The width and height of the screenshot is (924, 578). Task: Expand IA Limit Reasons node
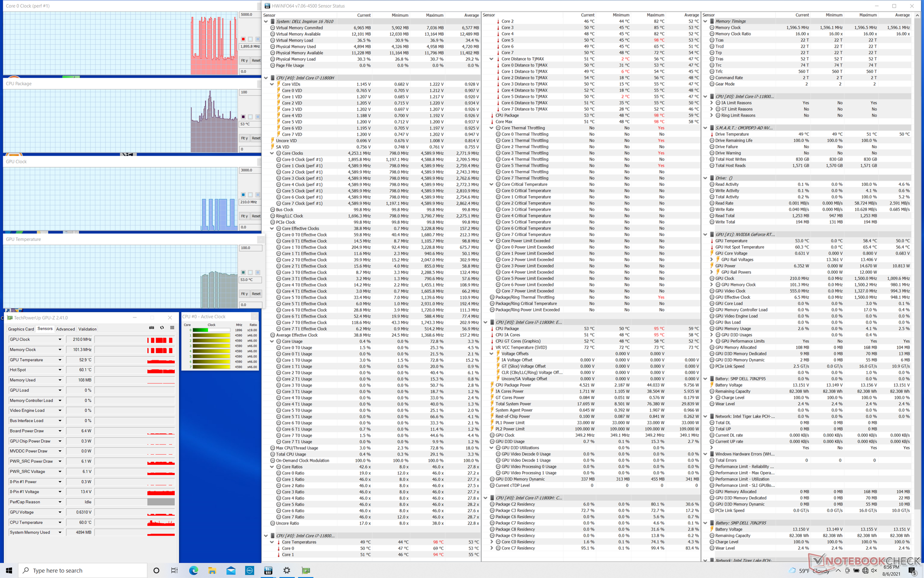coord(711,103)
